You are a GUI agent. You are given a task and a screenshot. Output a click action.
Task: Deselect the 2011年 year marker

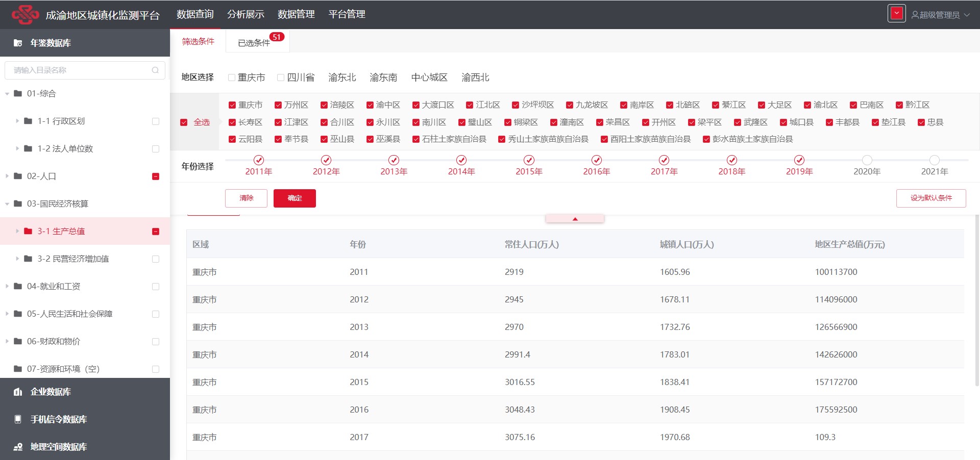[259, 160]
